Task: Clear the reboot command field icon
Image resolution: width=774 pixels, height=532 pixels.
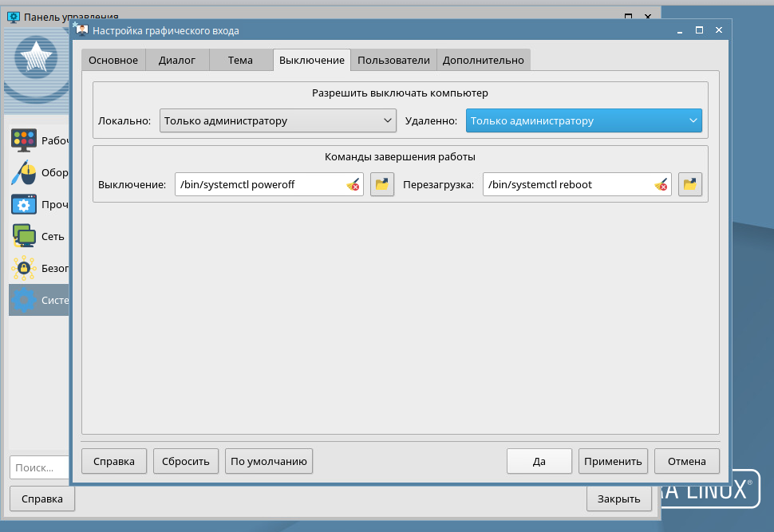Action: (x=661, y=185)
